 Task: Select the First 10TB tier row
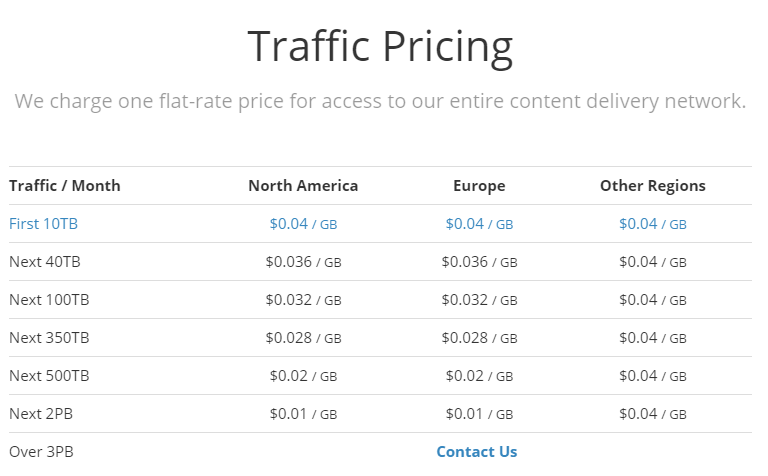[x=380, y=224]
